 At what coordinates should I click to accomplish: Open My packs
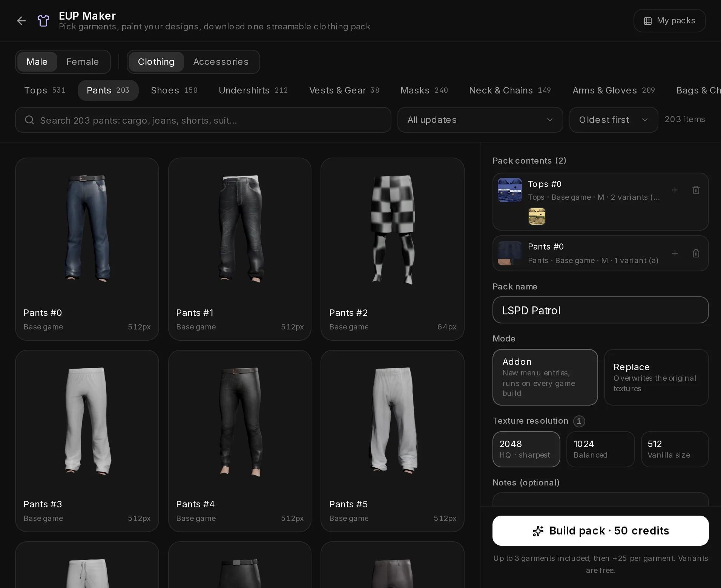coord(669,21)
